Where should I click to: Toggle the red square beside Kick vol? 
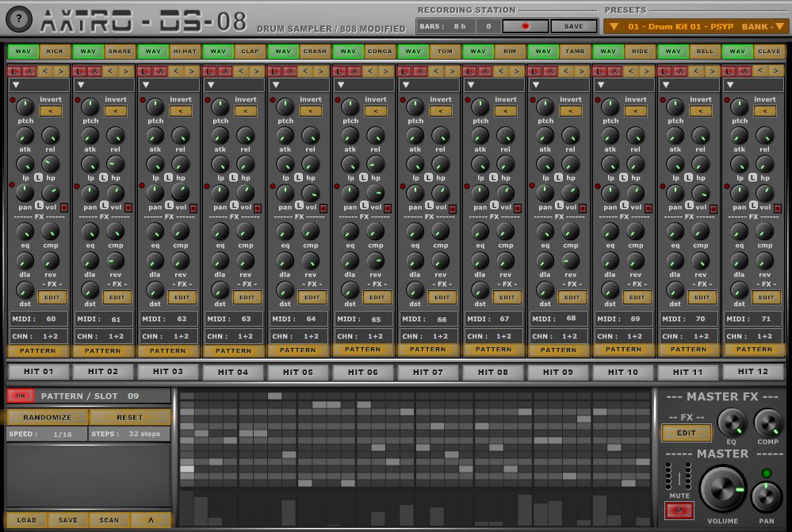tap(63, 208)
